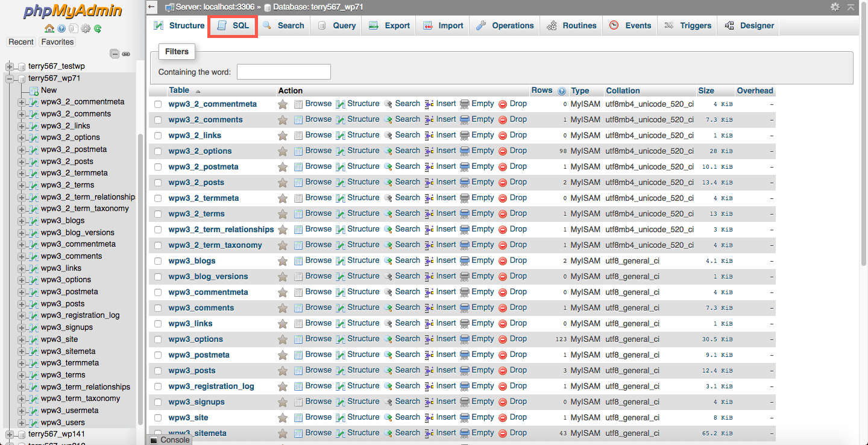Favorite the wpw3_2_comments table star icon

pyautogui.click(x=283, y=119)
